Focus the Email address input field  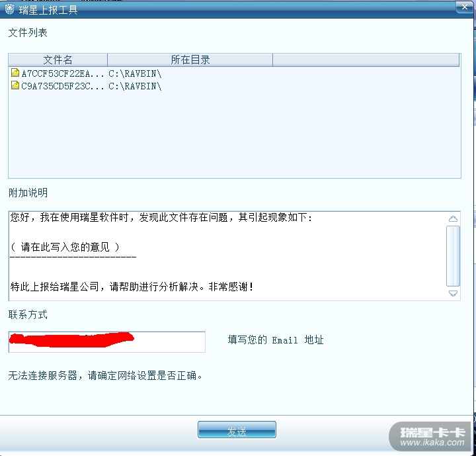point(107,342)
